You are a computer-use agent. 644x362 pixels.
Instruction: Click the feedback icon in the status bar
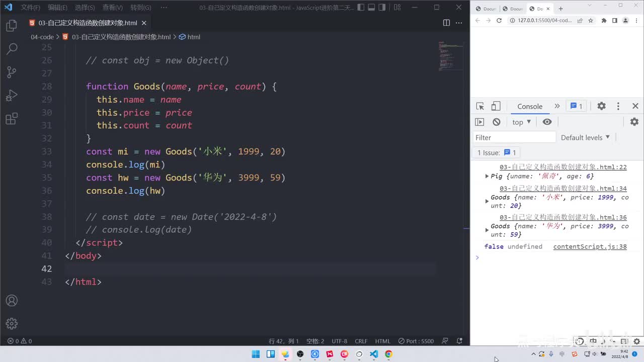(445, 341)
